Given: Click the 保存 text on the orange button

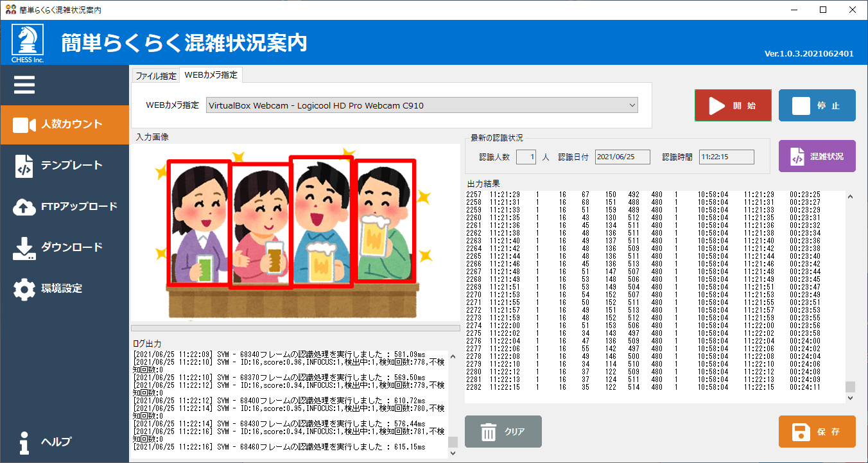Looking at the screenshot, I should click(829, 432).
